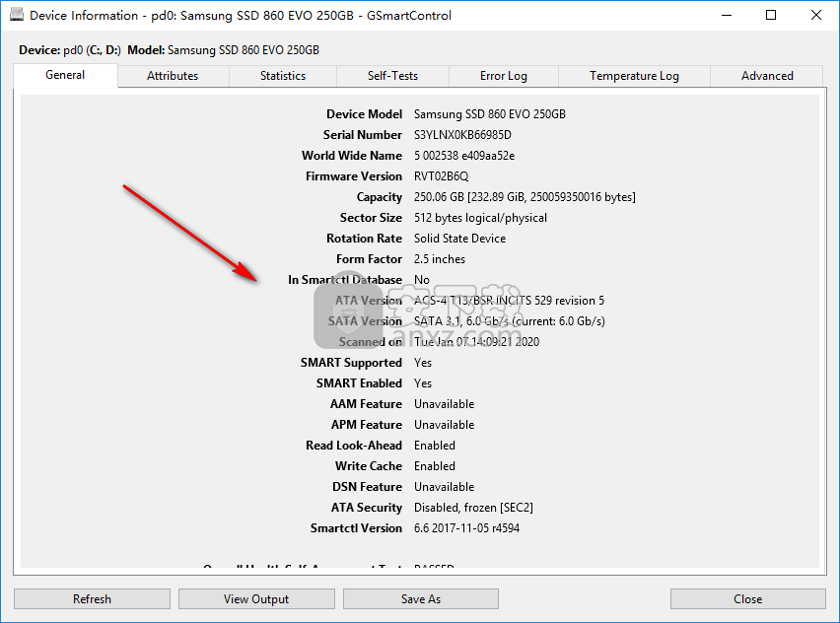The image size is (840, 623).
Task: Click the Device Model value Samsung SSD 860 EVO 250GB
Action: click(x=490, y=114)
